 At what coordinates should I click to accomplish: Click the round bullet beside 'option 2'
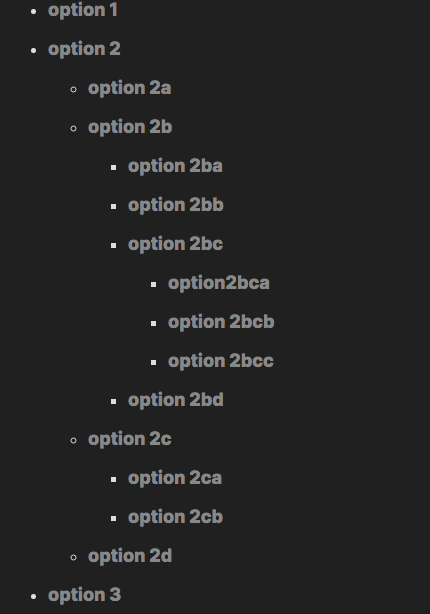point(34,51)
